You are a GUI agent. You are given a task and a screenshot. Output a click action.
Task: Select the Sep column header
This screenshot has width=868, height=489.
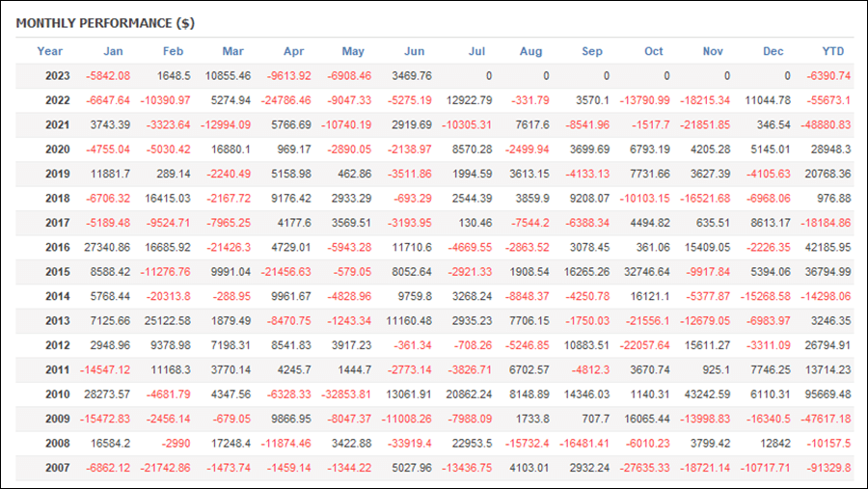[592, 51]
